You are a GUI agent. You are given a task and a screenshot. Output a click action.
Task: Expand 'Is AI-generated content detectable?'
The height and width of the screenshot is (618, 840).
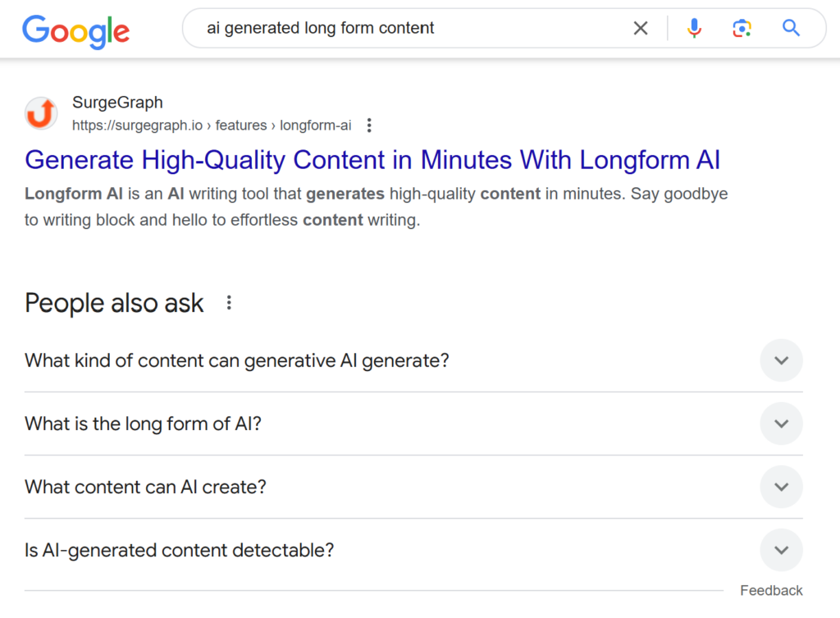click(780, 550)
